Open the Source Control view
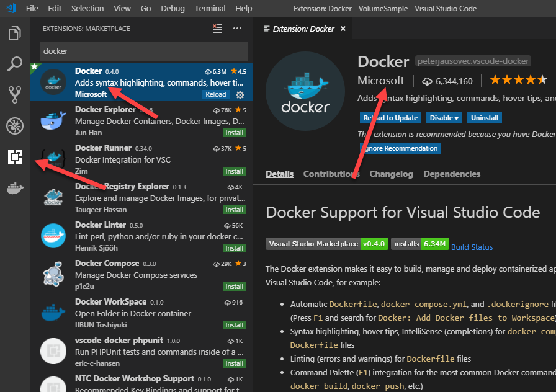Screen dimensions: 556x392 15,95
